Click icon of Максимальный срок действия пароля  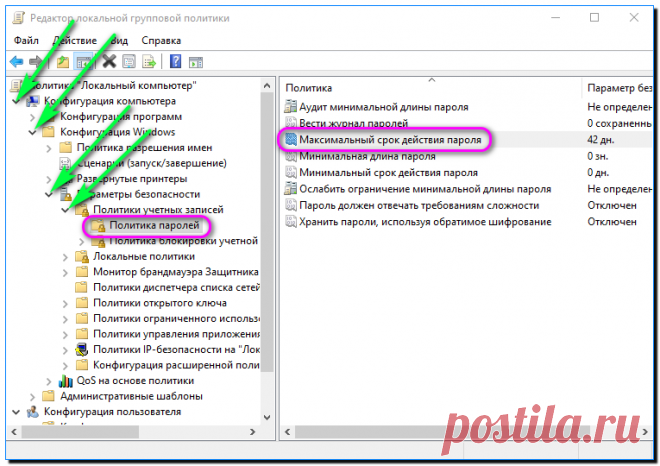pos(290,139)
